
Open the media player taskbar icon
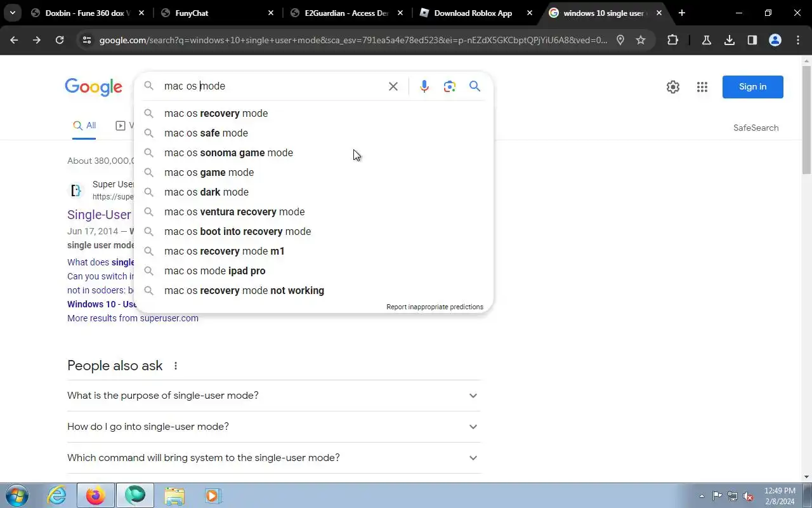[x=213, y=495]
